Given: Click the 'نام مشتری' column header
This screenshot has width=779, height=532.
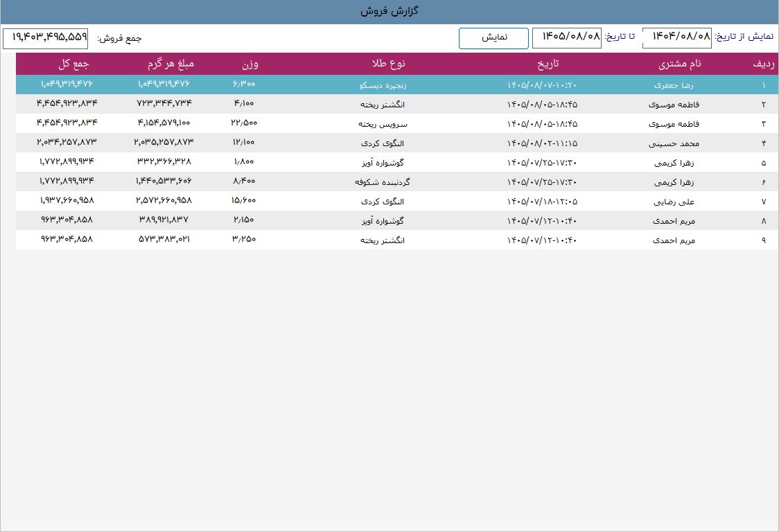Looking at the screenshot, I should [x=680, y=64].
